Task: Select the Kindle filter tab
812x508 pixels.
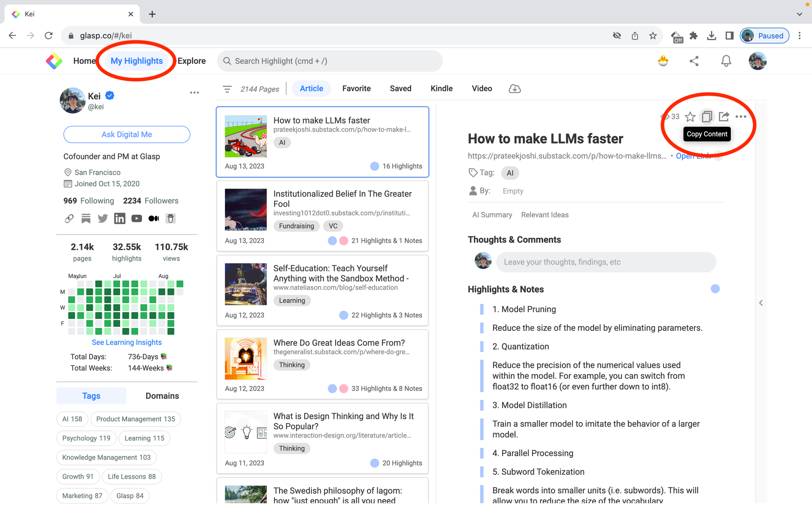Action: (442, 89)
